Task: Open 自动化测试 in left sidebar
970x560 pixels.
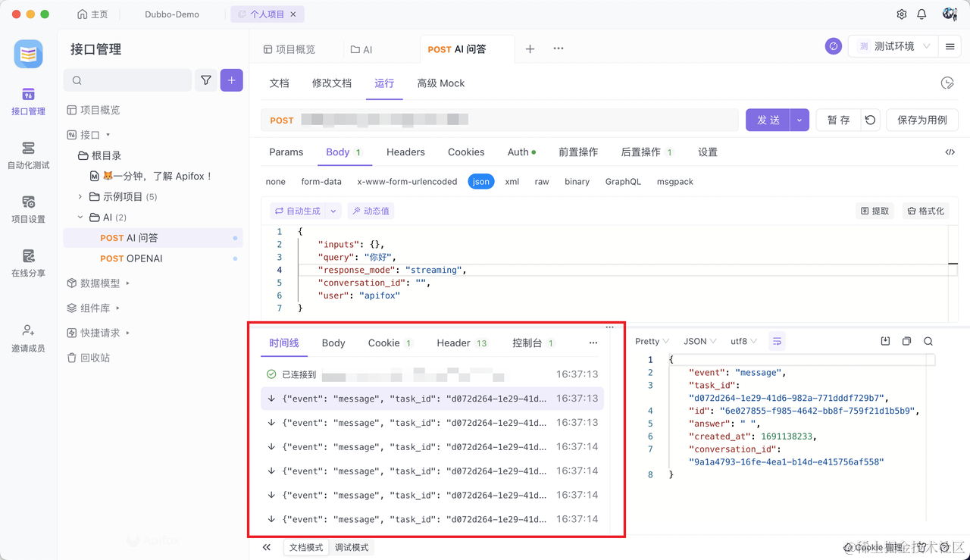Action: [28, 155]
